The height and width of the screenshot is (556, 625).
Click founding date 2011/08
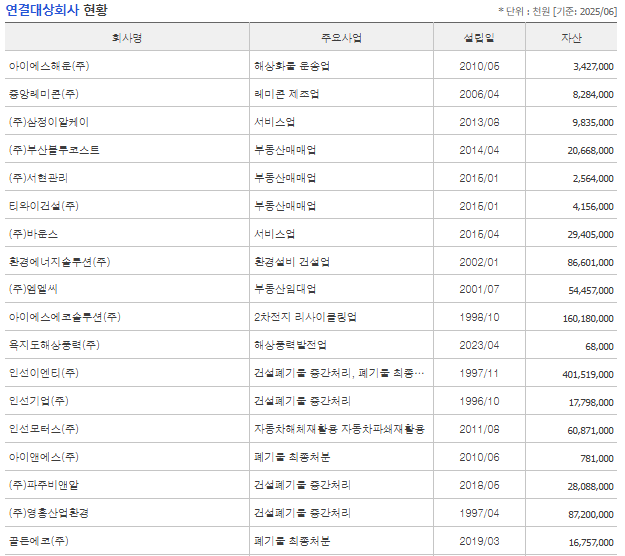point(479,429)
